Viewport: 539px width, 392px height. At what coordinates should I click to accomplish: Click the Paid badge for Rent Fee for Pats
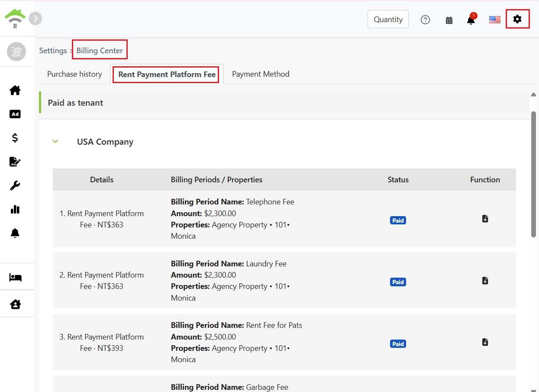tap(398, 344)
